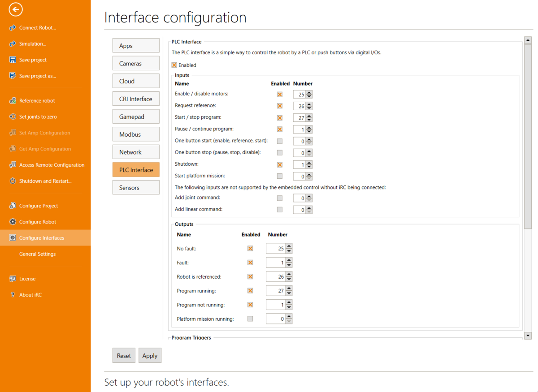Decrease the Fault output number
Viewport: 538px width, 392px height.
(289, 264)
